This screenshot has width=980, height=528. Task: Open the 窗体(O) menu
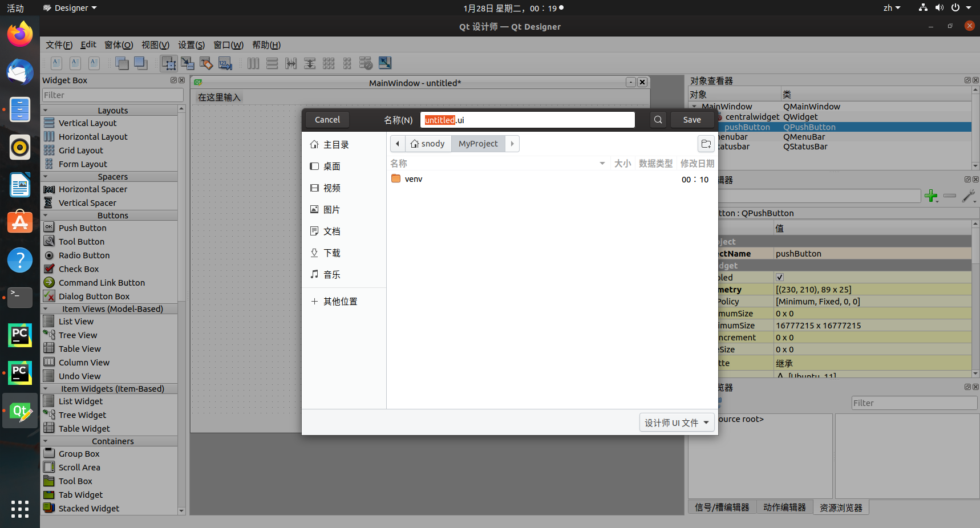coord(119,45)
